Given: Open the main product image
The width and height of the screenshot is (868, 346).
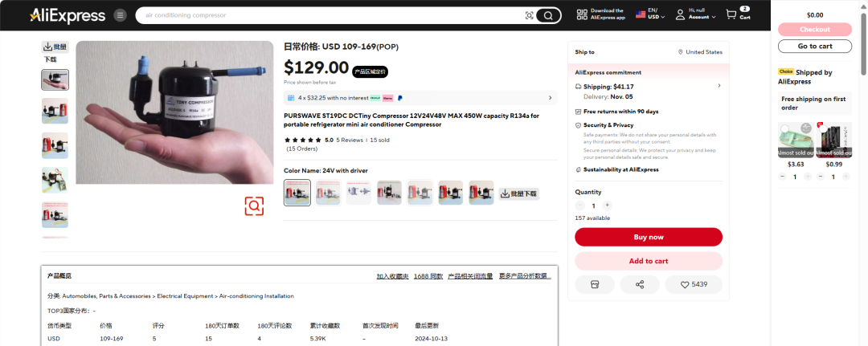Looking at the screenshot, I should (x=174, y=112).
